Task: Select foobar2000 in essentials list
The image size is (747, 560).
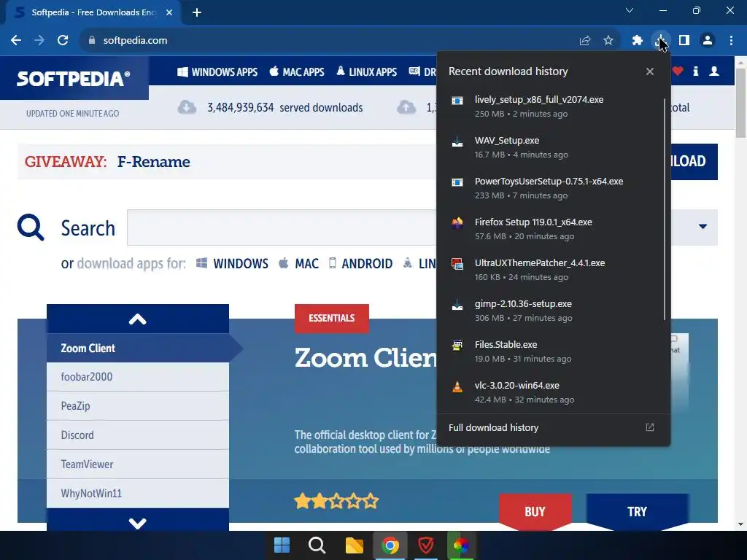Action: pyautogui.click(x=138, y=377)
